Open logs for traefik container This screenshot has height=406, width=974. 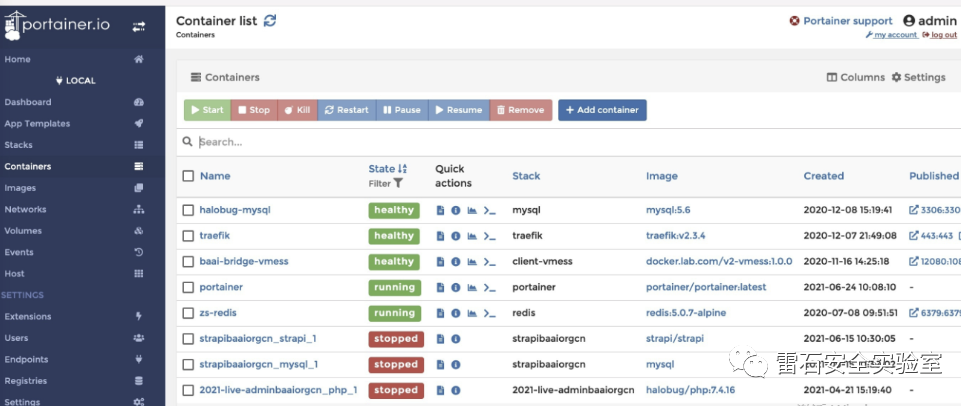click(x=440, y=236)
